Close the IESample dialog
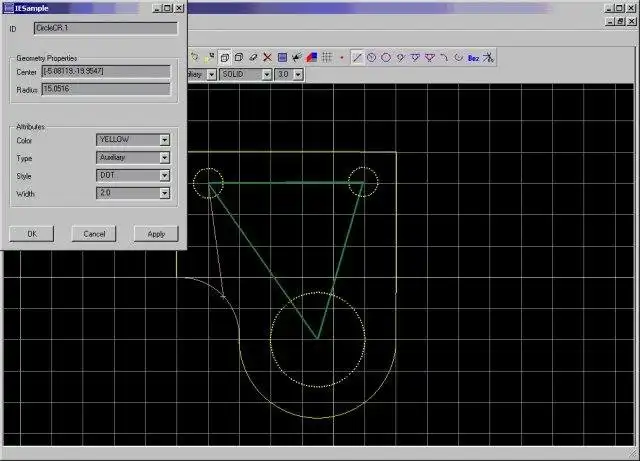Viewport: 640px width, 461px height. pos(179,8)
